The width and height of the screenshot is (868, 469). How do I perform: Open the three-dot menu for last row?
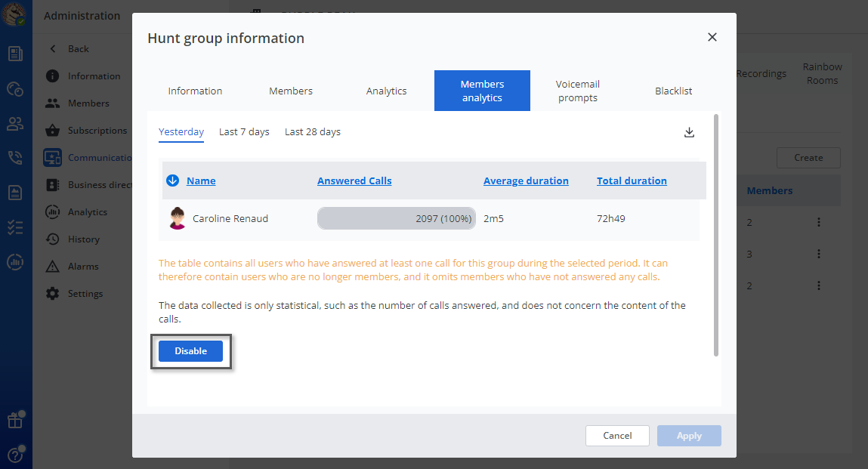tap(818, 285)
